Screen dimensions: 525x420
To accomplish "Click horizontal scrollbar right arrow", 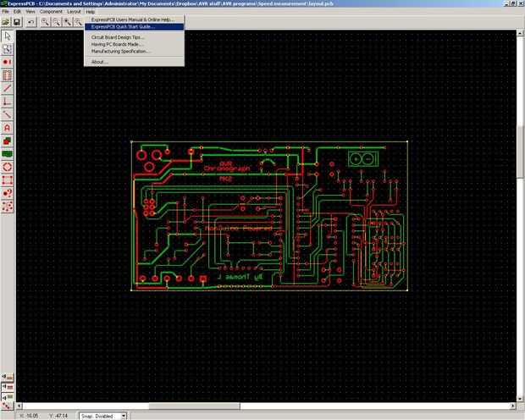I will click(x=513, y=406).
